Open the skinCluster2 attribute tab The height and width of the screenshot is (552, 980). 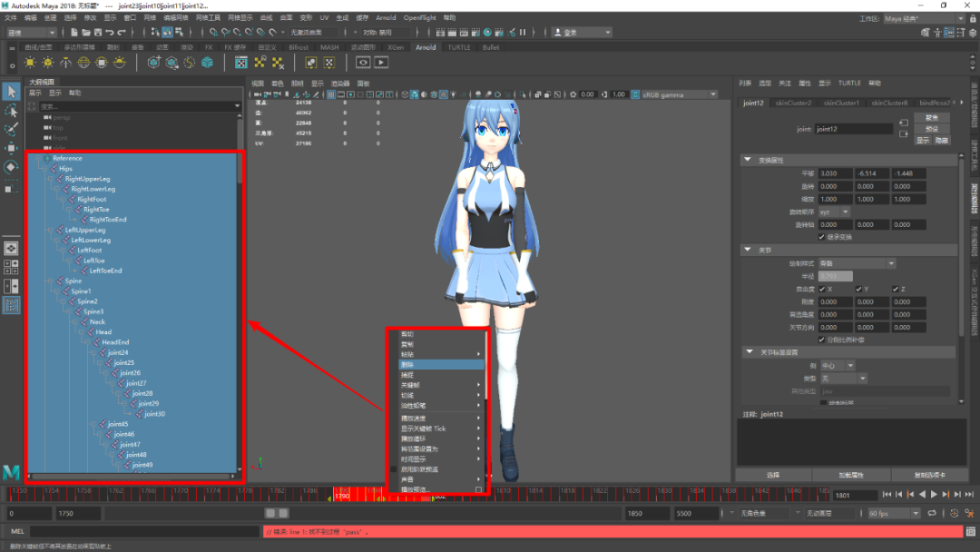point(793,103)
